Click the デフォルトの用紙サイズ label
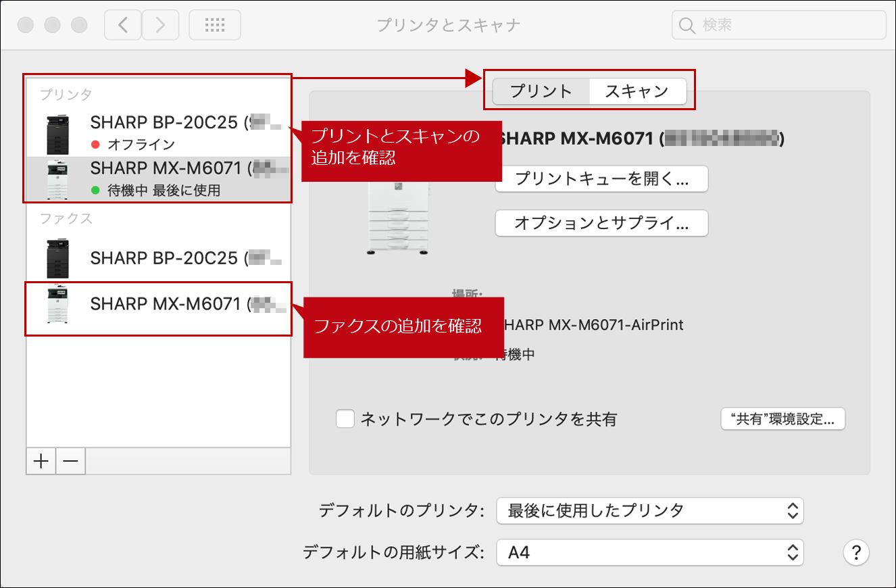The height and width of the screenshot is (588, 896). pyautogui.click(x=393, y=552)
